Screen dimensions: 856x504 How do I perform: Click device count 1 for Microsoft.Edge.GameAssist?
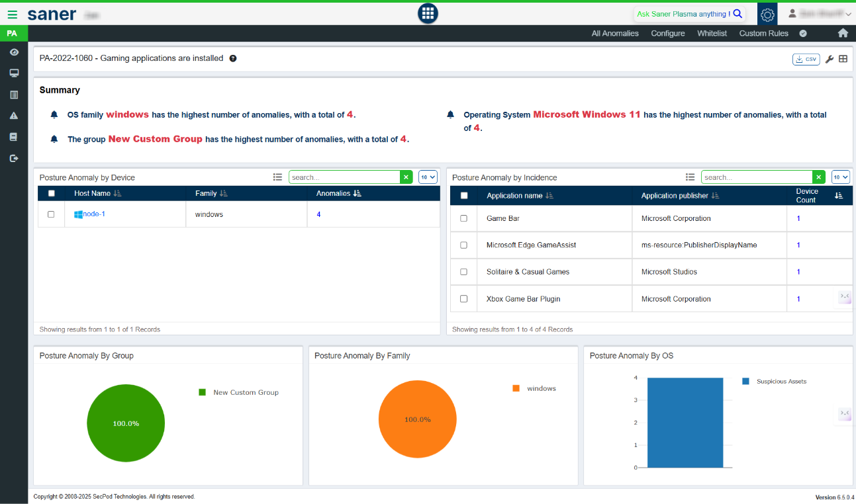798,245
